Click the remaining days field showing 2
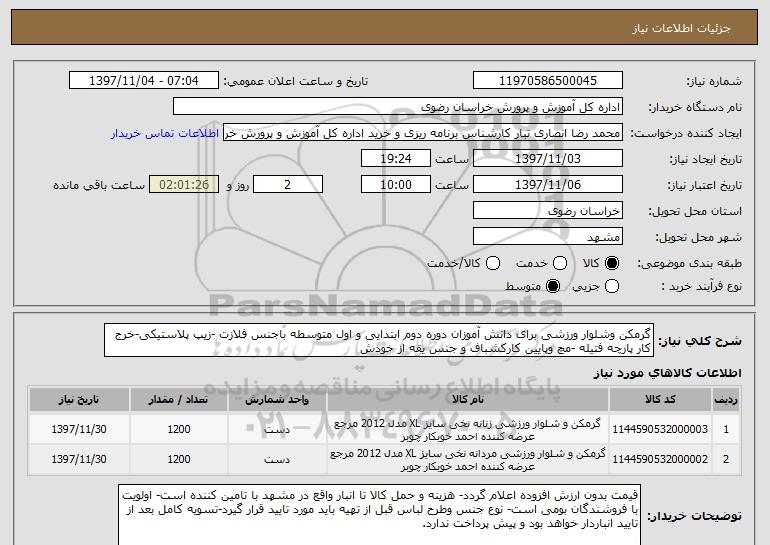This screenshot has width=770, height=545. click(288, 185)
